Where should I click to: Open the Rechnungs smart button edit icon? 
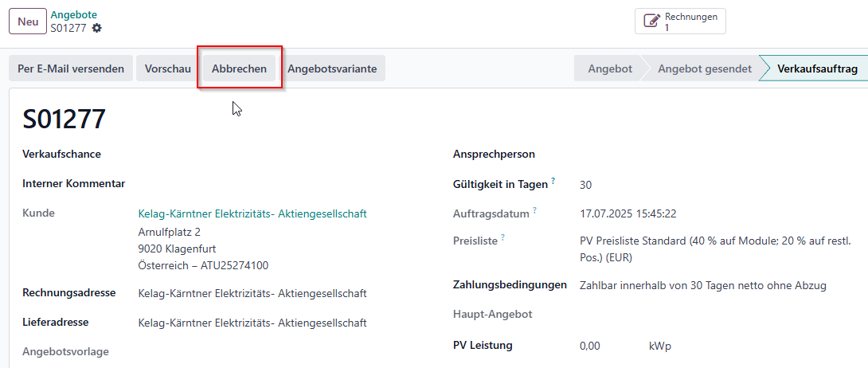point(651,21)
